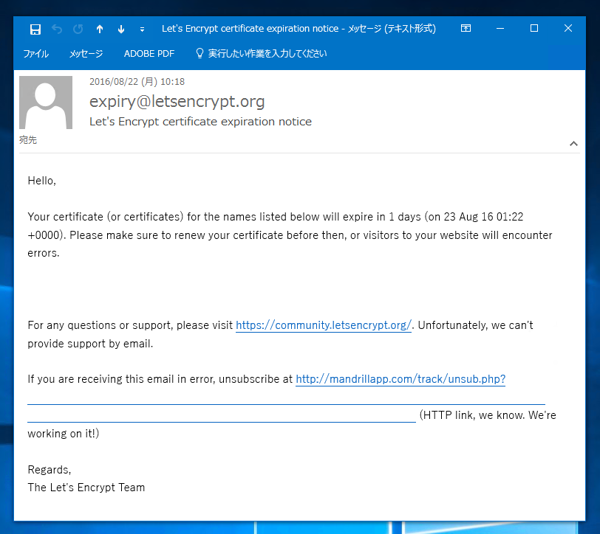Click the 宛先 label

pyautogui.click(x=28, y=140)
